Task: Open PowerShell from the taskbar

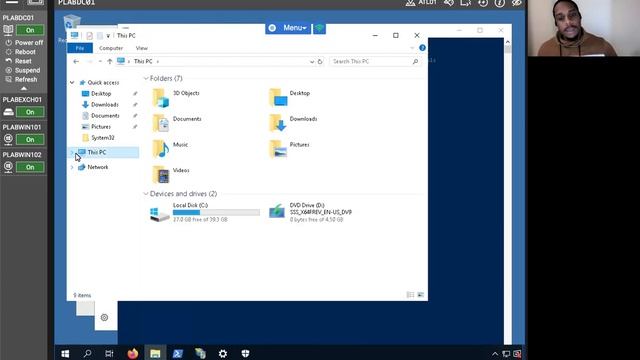Action: pos(178,353)
